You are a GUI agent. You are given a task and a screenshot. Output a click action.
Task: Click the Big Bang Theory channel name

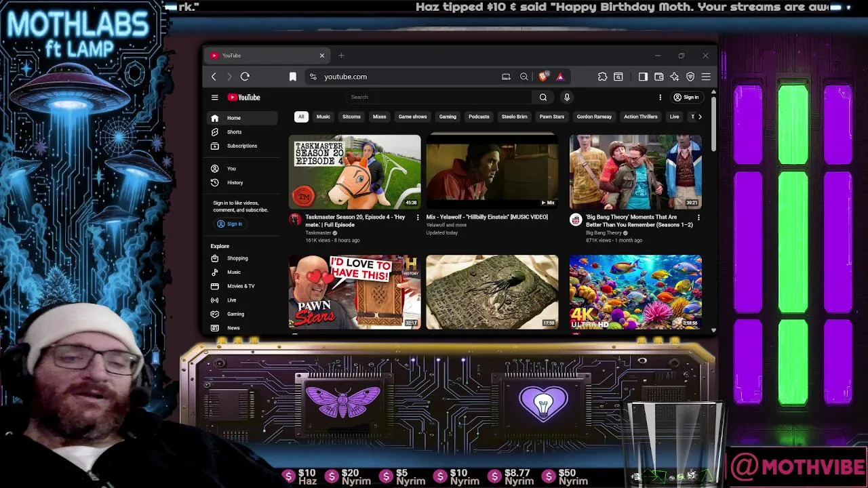pyautogui.click(x=604, y=233)
